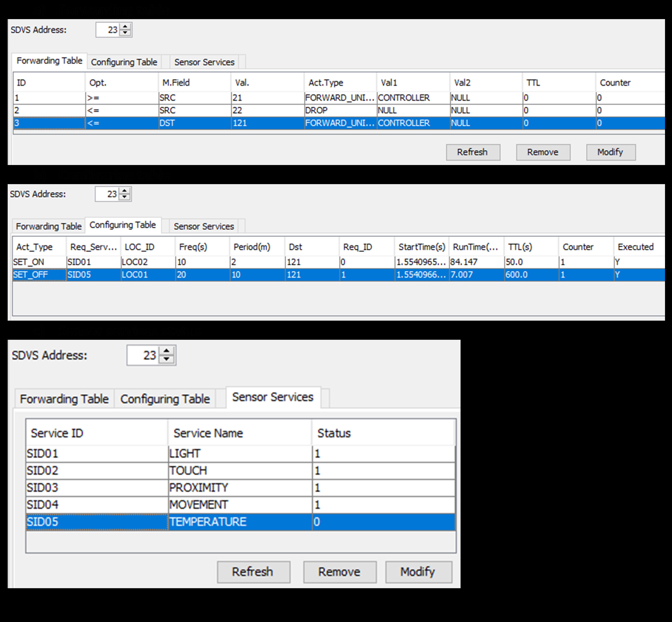Modify the selected forwarding rule

tap(610, 152)
